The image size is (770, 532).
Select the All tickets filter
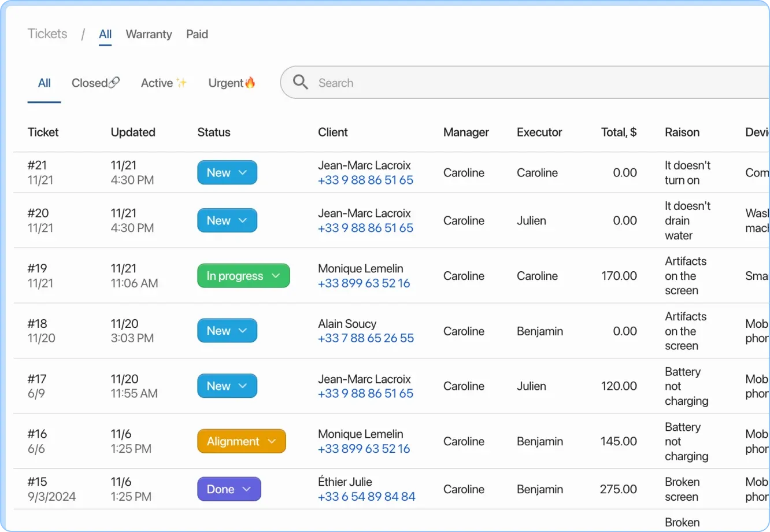44,82
